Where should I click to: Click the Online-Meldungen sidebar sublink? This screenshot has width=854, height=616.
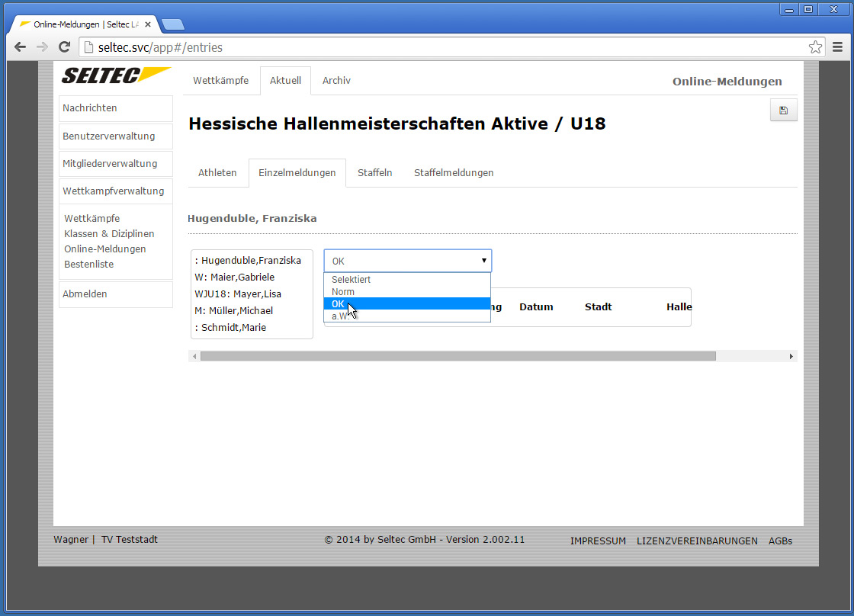(105, 249)
